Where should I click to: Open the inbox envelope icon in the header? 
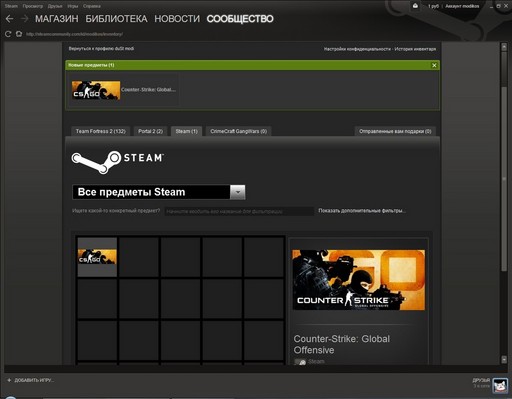415,6
